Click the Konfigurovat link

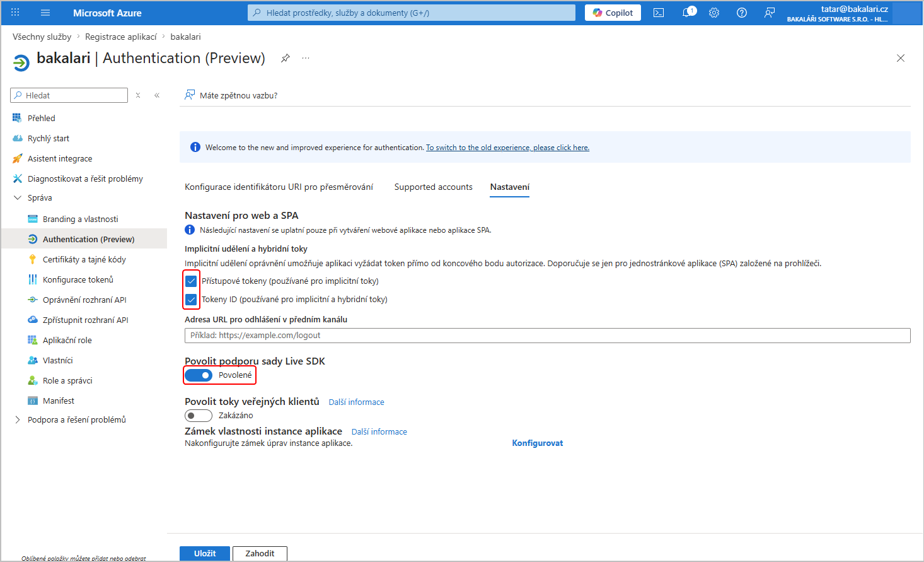[538, 443]
